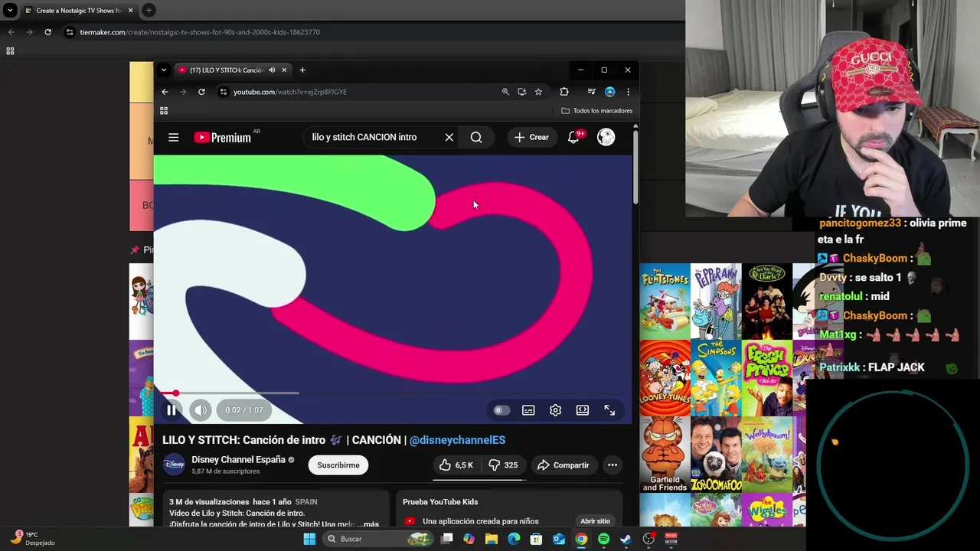The image size is (980, 551).
Task: Select the Garfield and Friends thumbnail
Action: (665, 454)
